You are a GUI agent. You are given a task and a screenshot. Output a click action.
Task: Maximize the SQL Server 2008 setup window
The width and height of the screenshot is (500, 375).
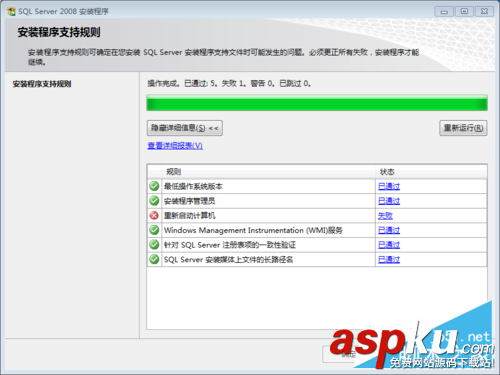click(464, 12)
